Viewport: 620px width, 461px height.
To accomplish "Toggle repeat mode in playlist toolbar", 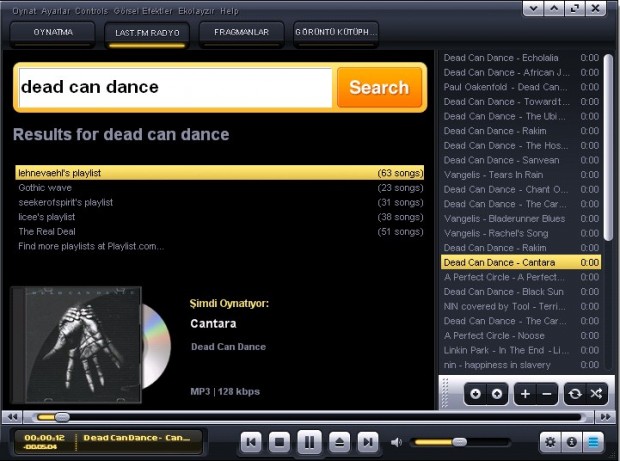I will (x=575, y=394).
